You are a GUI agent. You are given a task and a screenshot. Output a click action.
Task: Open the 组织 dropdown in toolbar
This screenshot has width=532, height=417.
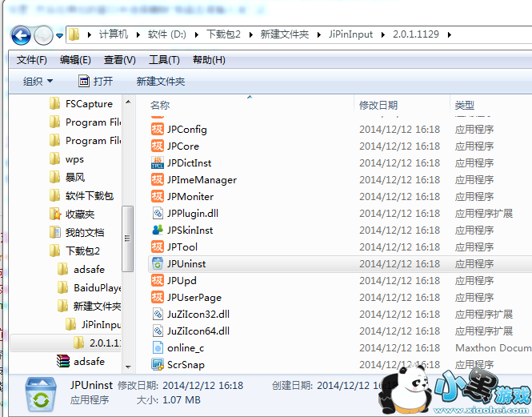(38, 81)
